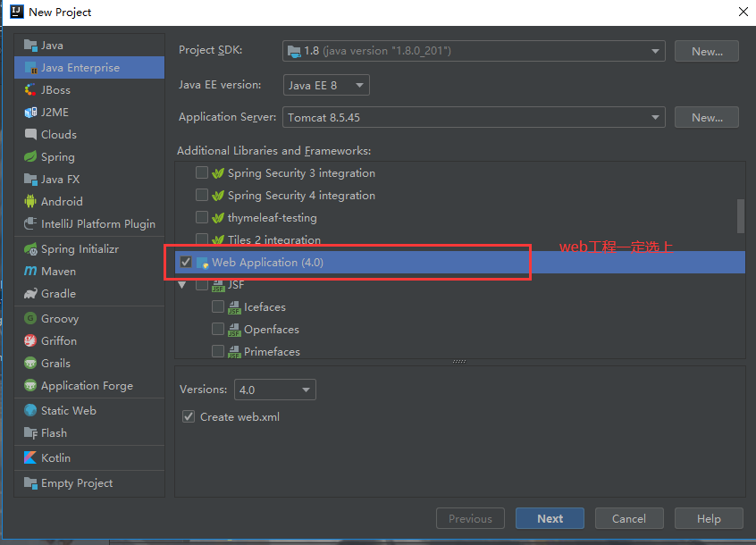Select the Java project type icon
This screenshot has width=756, height=545.
click(30, 46)
